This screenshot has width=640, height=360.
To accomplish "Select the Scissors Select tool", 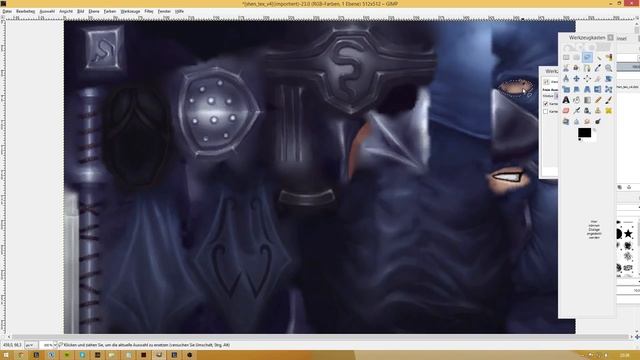I will 566,68.
